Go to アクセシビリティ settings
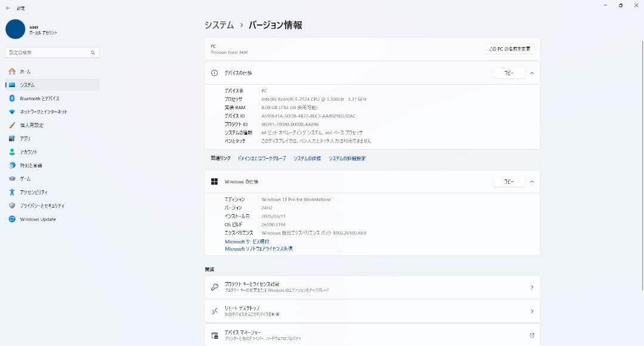The height and width of the screenshot is (346, 644). tap(33, 193)
